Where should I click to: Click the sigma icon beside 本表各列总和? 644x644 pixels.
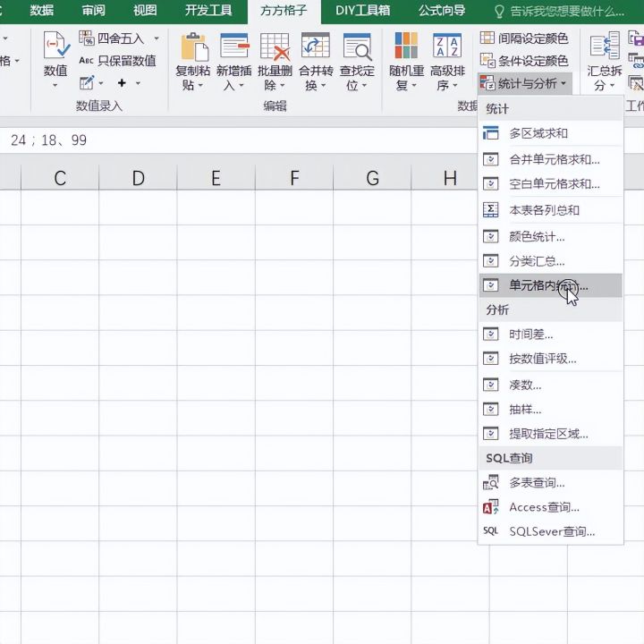point(490,210)
